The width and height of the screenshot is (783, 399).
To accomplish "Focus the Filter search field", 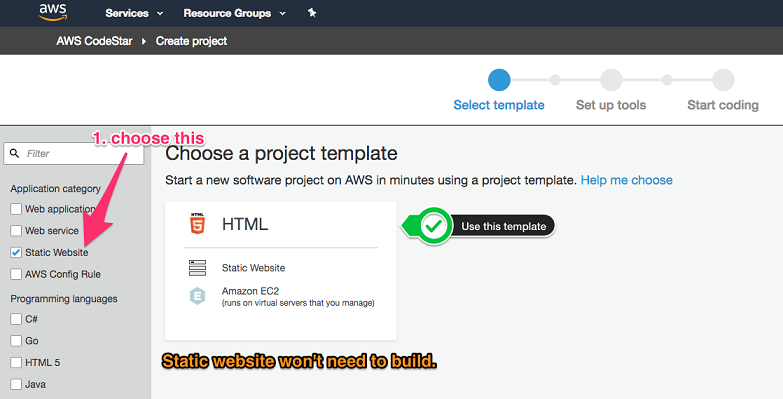I will click(73, 153).
